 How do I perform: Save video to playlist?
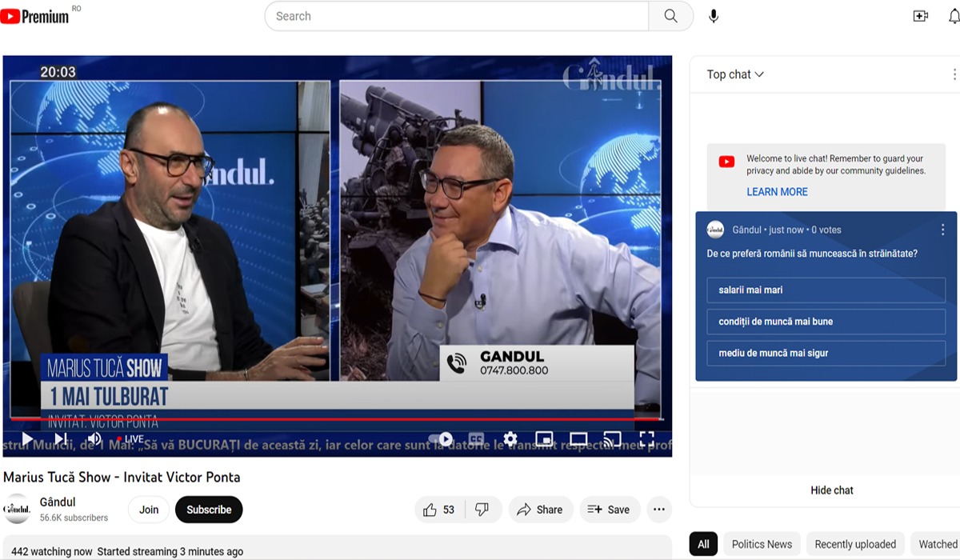point(610,510)
